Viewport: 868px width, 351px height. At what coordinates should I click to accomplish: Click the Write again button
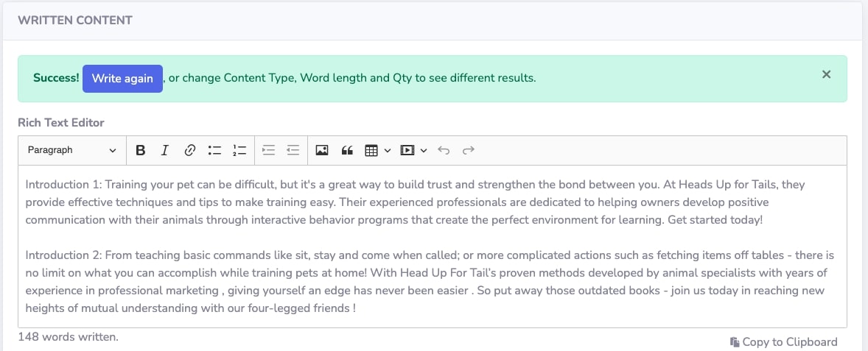coord(122,79)
